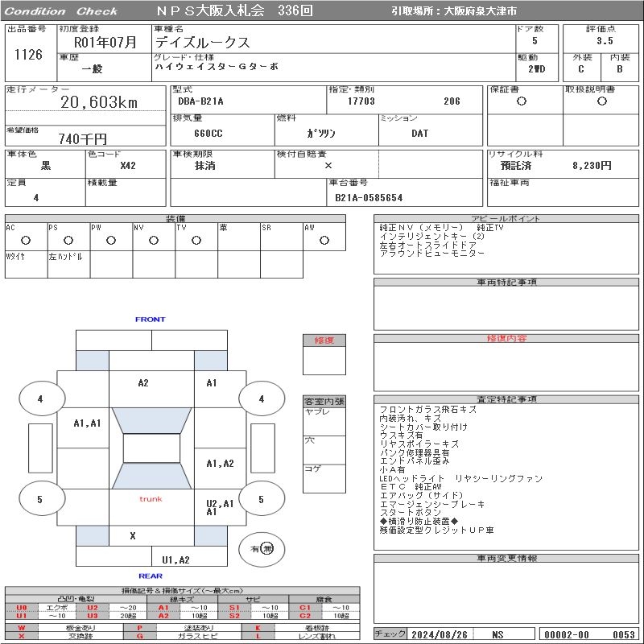Click the color code X42
Screen dimensions: 644x644
[128, 166]
